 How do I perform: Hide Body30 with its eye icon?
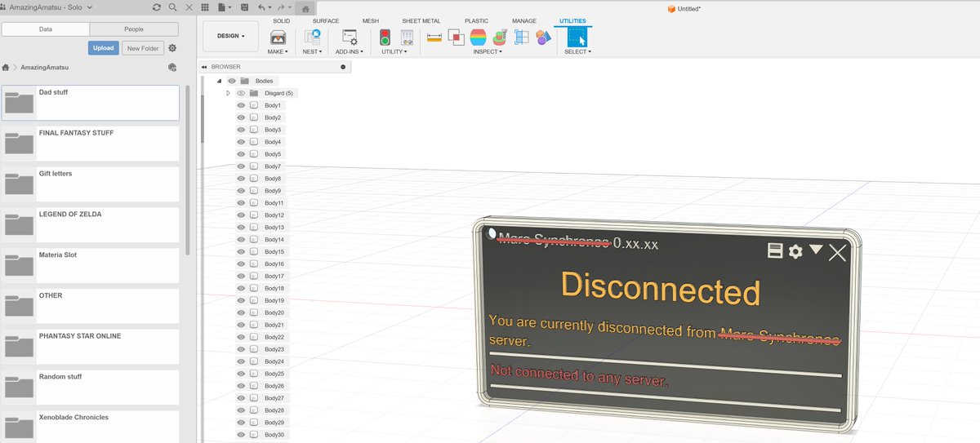tap(241, 434)
